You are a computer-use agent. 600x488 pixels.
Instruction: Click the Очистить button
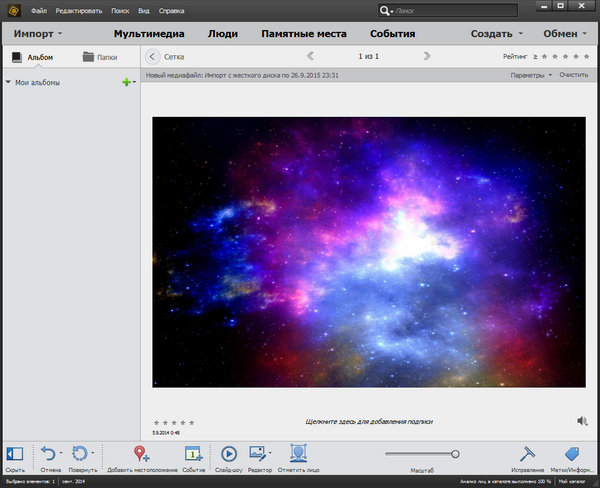(x=574, y=75)
